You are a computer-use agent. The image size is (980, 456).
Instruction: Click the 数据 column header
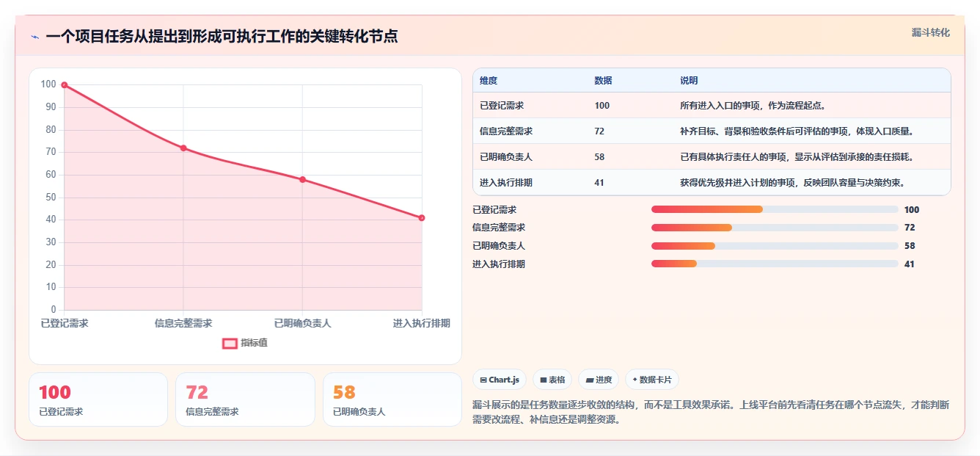[x=603, y=81]
